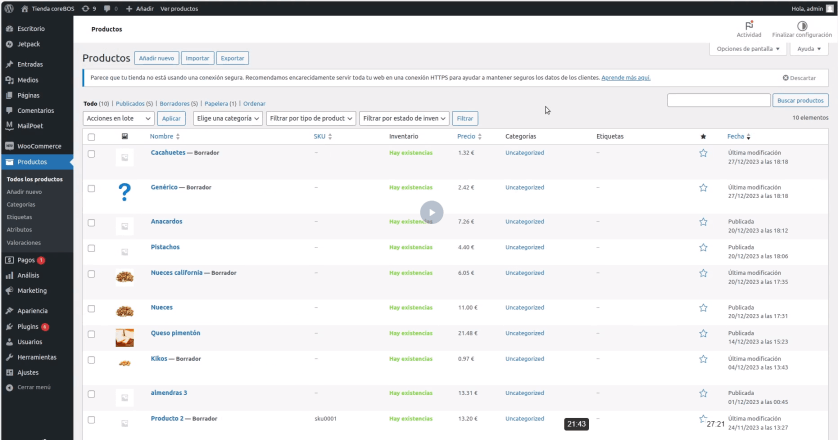Click the play button over the list
This screenshot has width=838, height=440.
(x=431, y=211)
